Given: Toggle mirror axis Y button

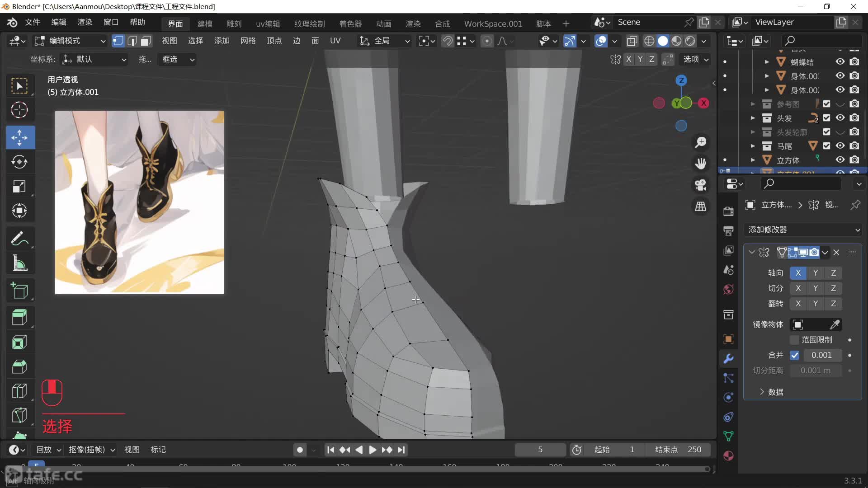Looking at the screenshot, I should [815, 273].
